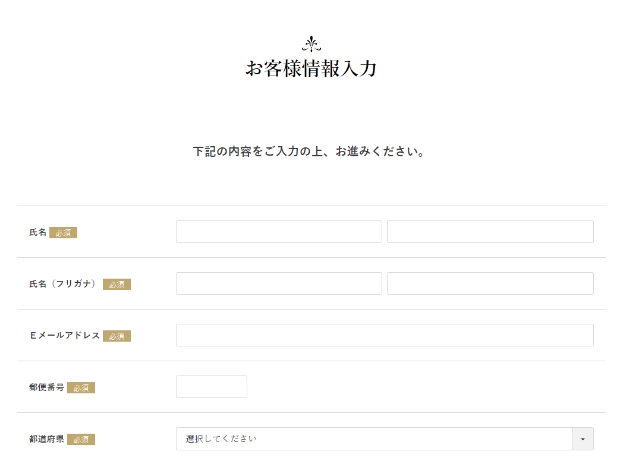The height and width of the screenshot is (464, 636).
Task: Click the required badge next to 郵便番号
Action: [x=81, y=387]
